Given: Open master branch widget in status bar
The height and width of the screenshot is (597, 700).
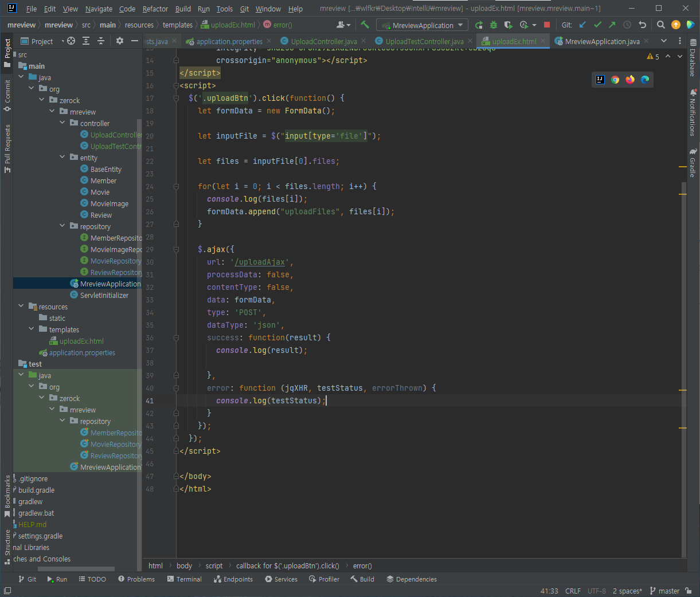Looking at the screenshot, I should (664, 591).
